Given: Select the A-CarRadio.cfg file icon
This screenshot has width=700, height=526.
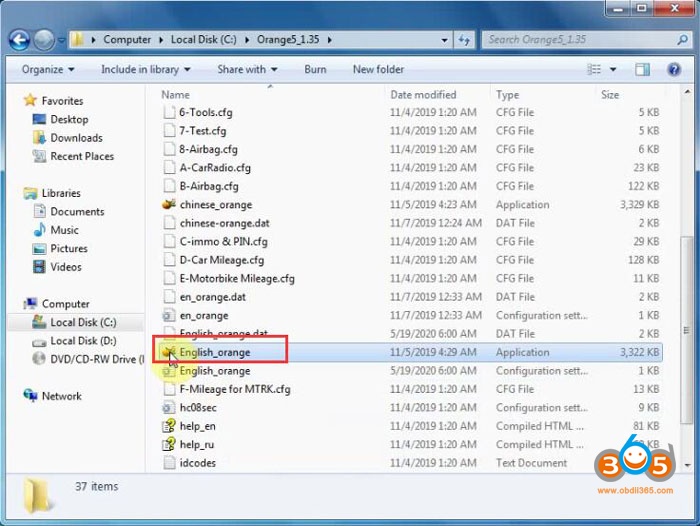Looking at the screenshot, I should point(169,168).
